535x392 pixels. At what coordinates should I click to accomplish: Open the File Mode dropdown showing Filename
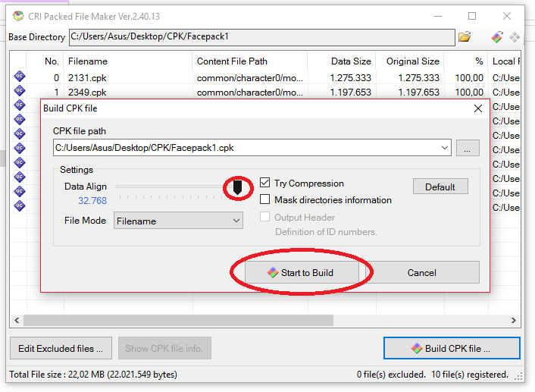coord(178,221)
